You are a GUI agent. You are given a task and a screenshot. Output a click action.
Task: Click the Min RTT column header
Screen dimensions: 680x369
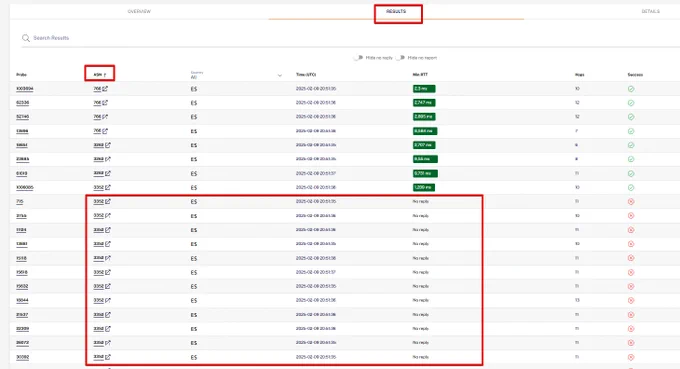pos(420,75)
